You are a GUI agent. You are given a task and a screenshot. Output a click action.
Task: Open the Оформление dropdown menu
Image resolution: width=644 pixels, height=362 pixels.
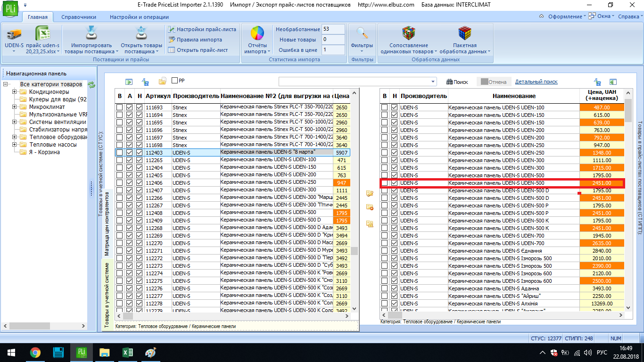point(567,16)
